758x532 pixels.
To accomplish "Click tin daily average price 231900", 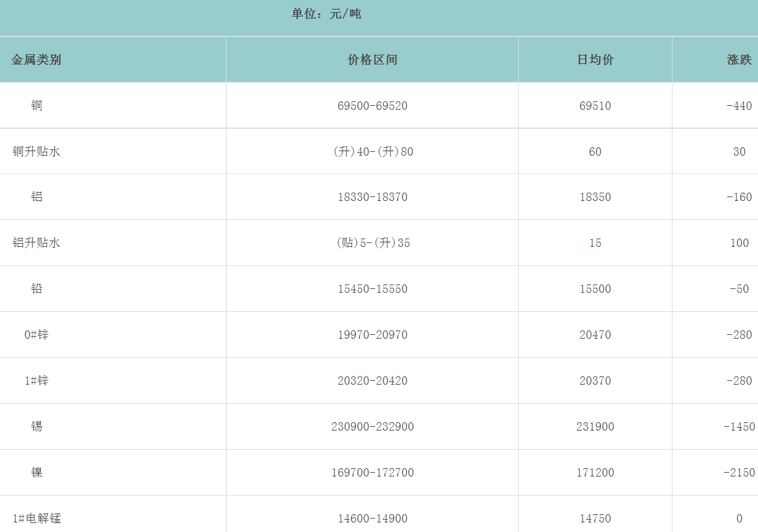I will click(595, 427).
